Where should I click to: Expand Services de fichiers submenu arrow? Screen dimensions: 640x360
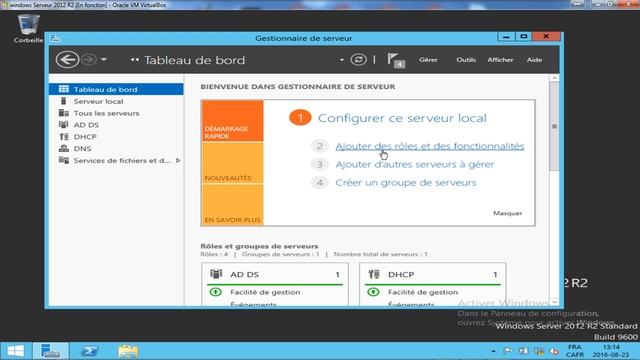click(178, 160)
